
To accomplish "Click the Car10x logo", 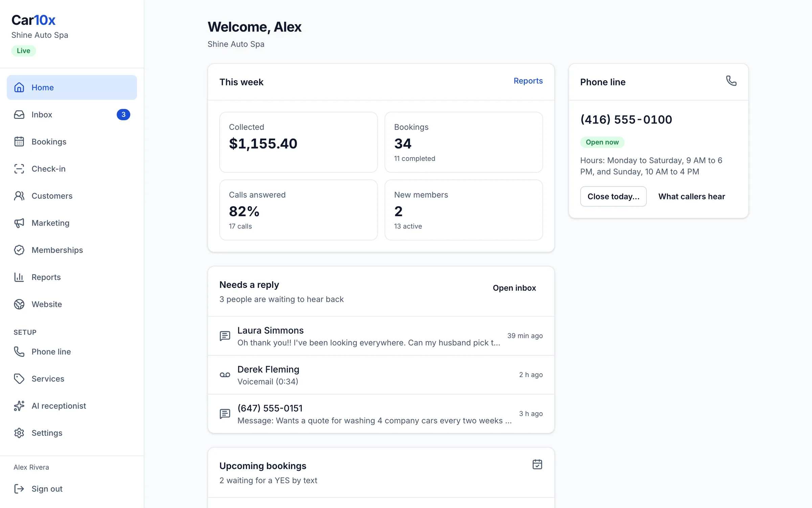I will click(33, 20).
